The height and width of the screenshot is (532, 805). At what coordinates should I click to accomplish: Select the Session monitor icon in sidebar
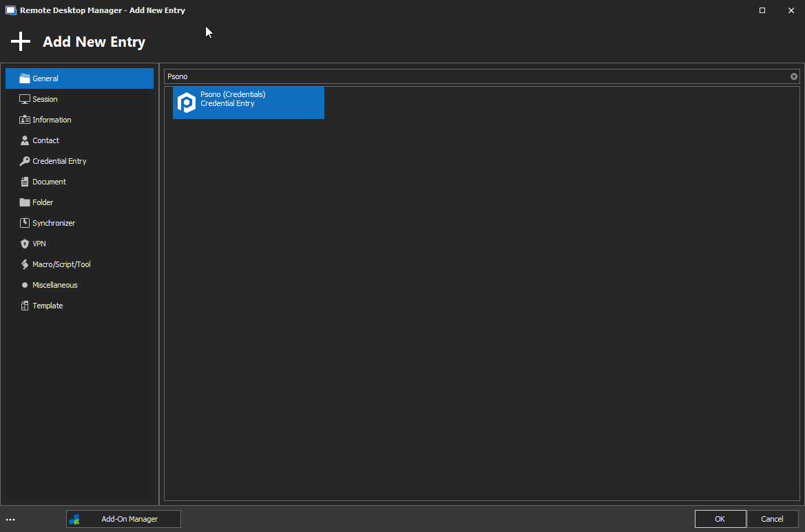(x=23, y=98)
